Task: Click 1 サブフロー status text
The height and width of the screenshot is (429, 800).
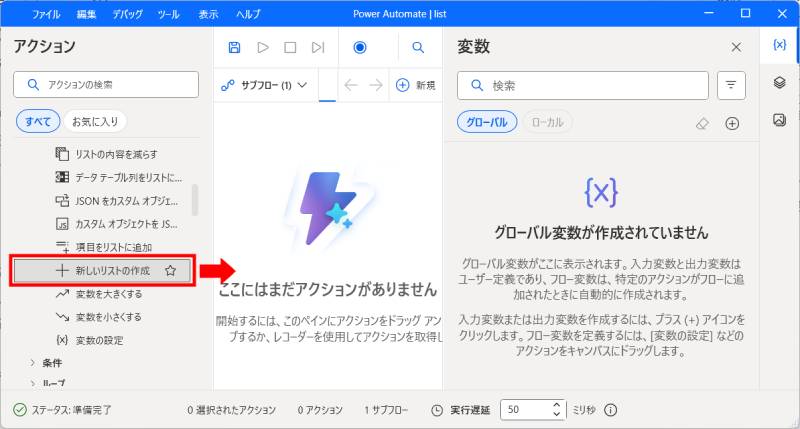Action: [x=386, y=410]
